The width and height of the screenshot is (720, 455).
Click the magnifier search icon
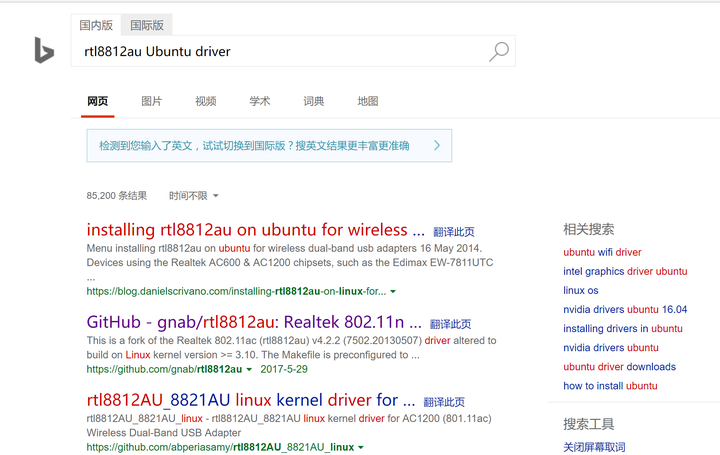pyautogui.click(x=499, y=51)
